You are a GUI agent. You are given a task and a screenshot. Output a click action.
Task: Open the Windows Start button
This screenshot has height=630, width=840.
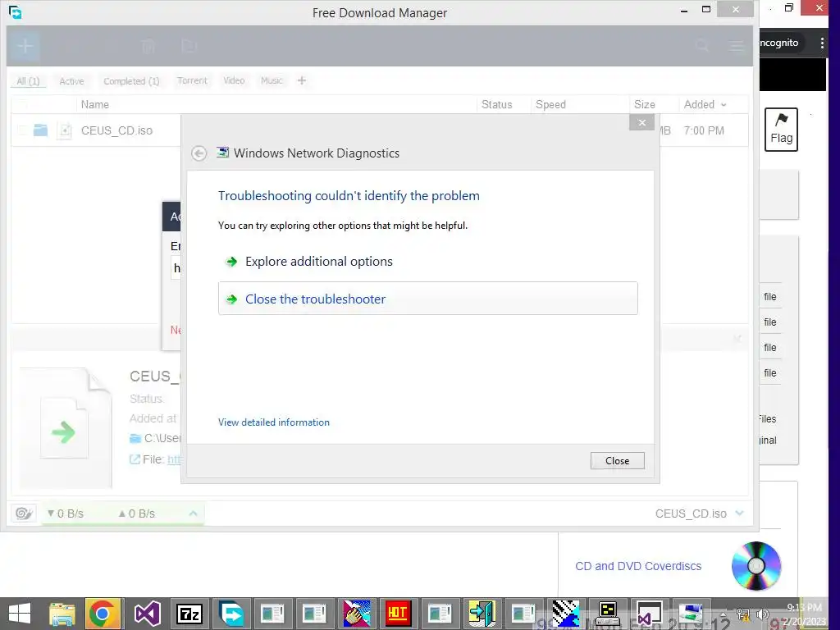(20, 614)
